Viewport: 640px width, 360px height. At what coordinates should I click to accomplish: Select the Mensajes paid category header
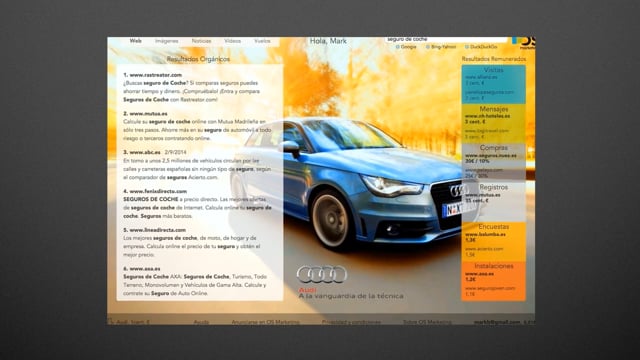pos(493,109)
